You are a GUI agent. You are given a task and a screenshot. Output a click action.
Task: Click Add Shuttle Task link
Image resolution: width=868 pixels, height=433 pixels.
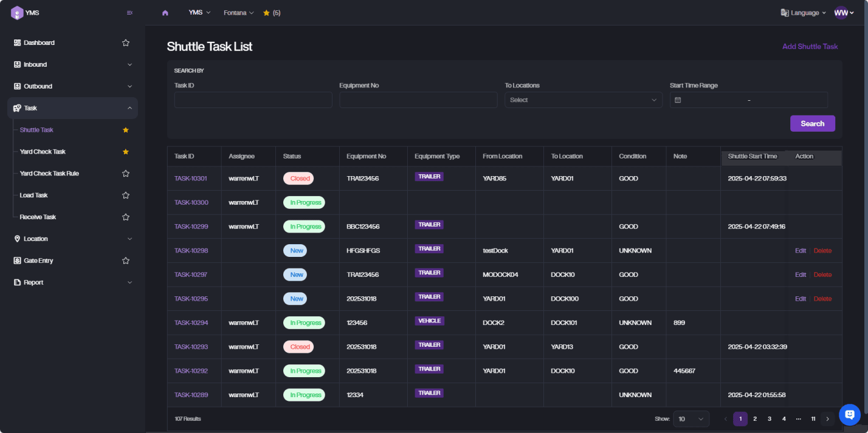pos(810,47)
